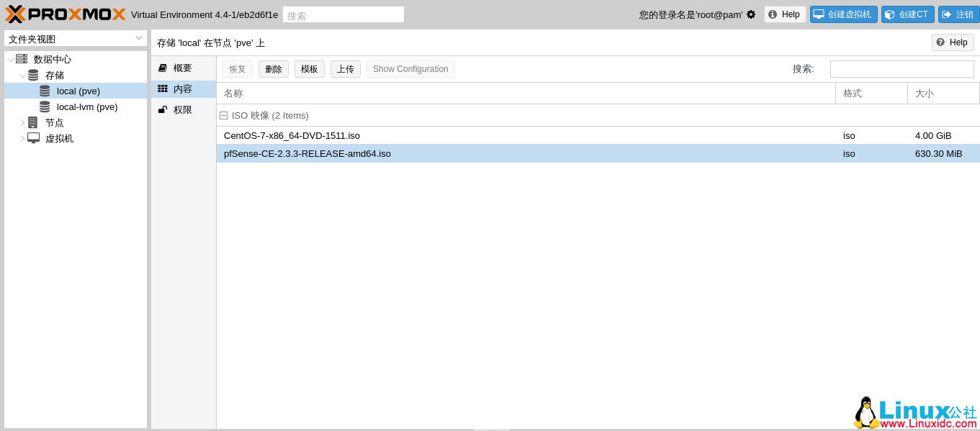Click the panel Help button
Viewport: 980px width, 431px height.
953,42
